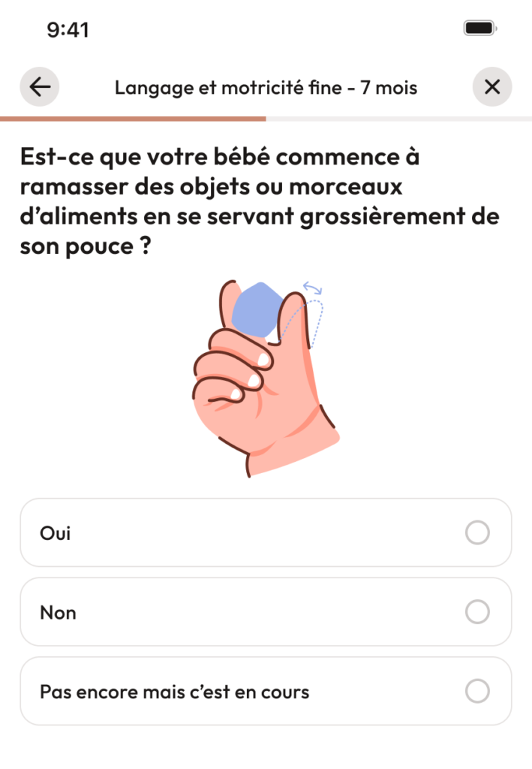Select the Non radio button
Viewport: 532px width, 769px height.
pos(477,612)
